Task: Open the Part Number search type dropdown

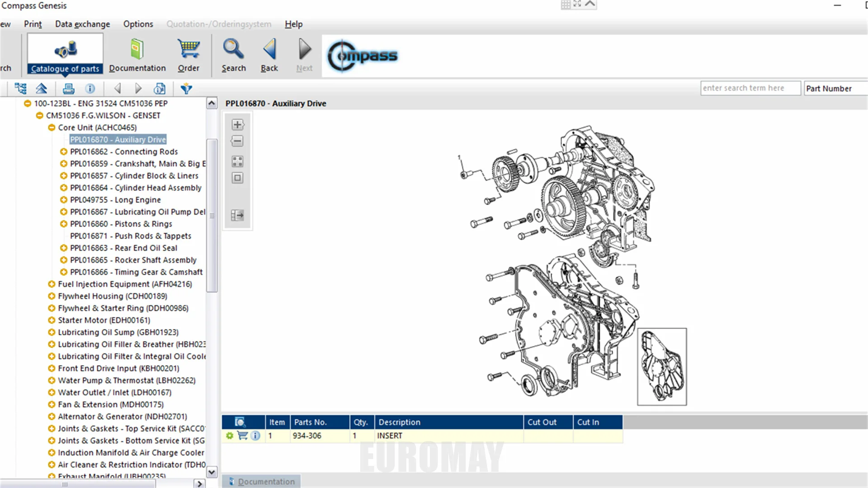Action: [x=835, y=89]
